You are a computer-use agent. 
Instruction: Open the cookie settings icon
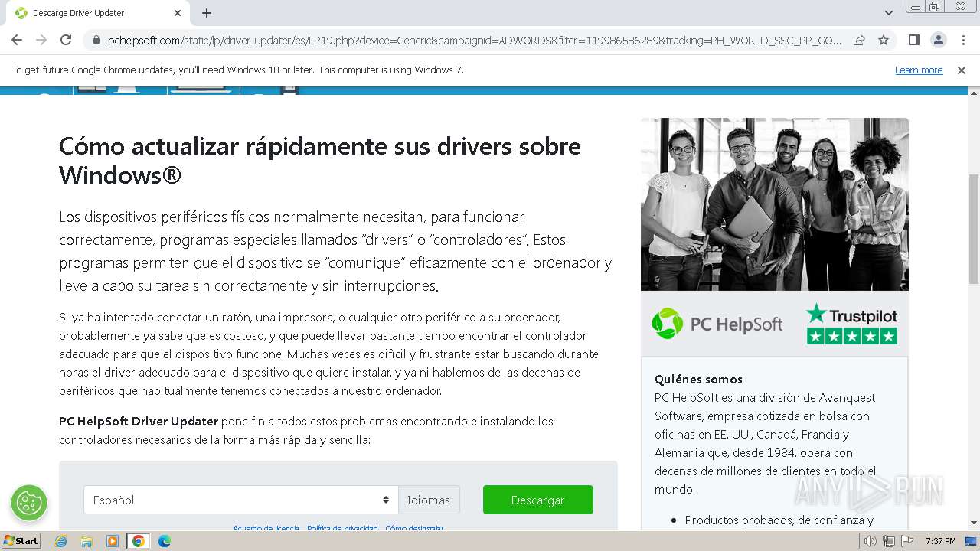[29, 503]
